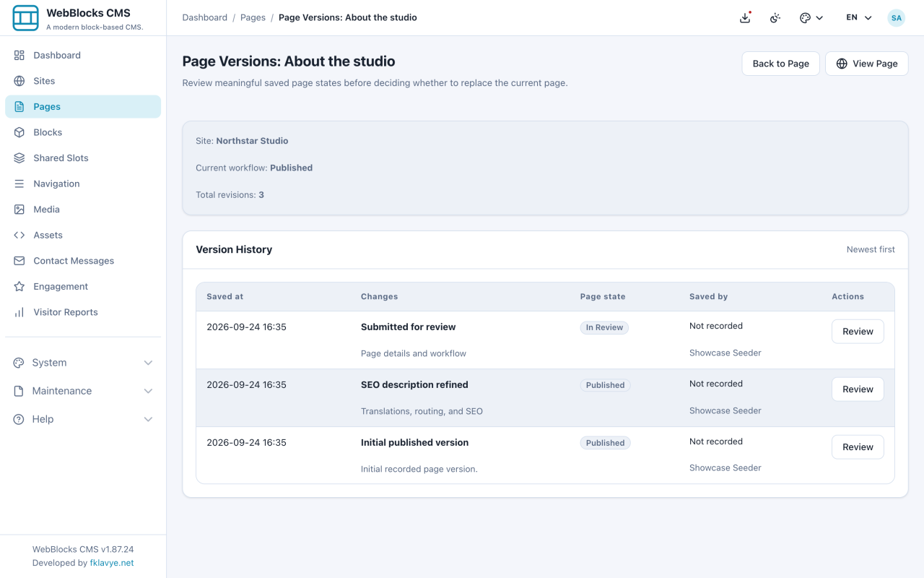This screenshot has width=924, height=578.
Task: Click the In Review state badge
Action: point(604,327)
